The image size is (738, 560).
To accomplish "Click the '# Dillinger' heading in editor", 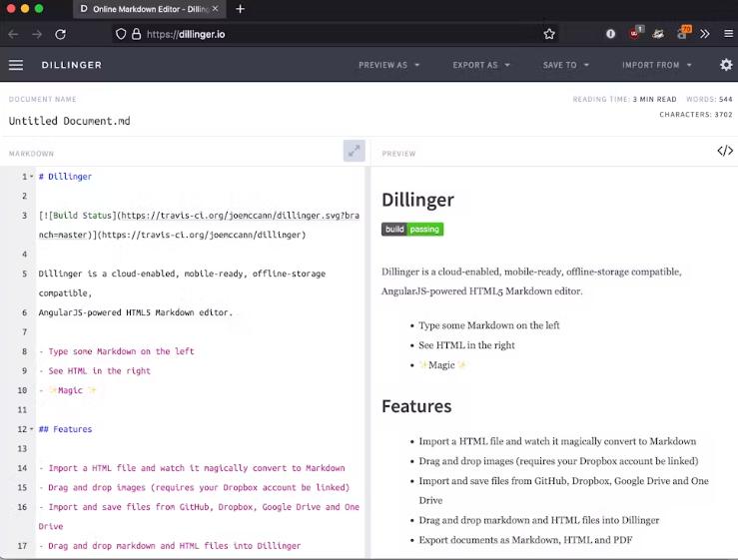I will click(66, 177).
